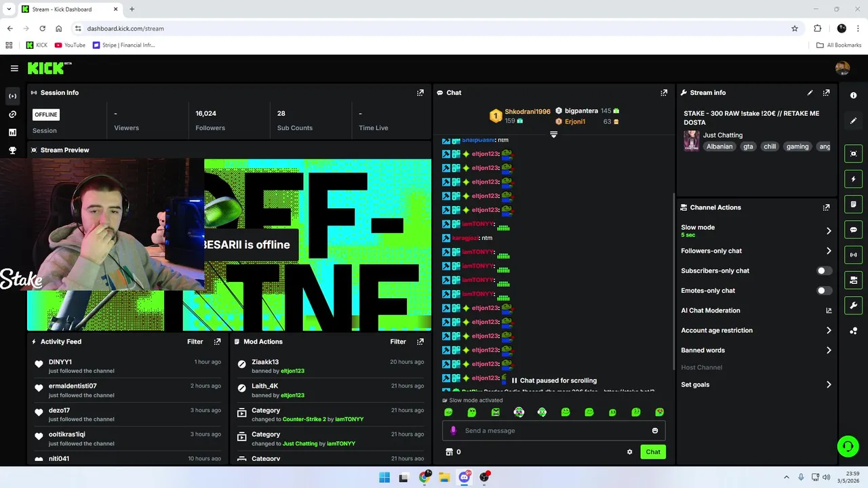Open the trophy achievements sidebar icon
Viewport: 868px width, 488px height.
(x=12, y=150)
